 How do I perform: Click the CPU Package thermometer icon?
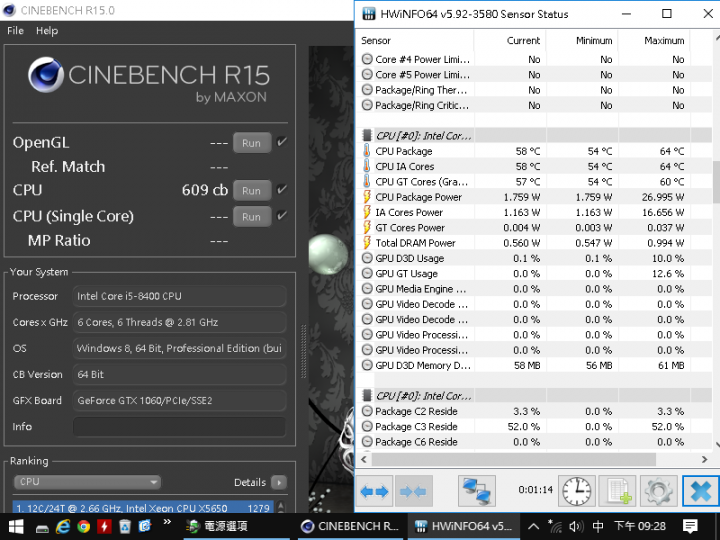[366, 151]
